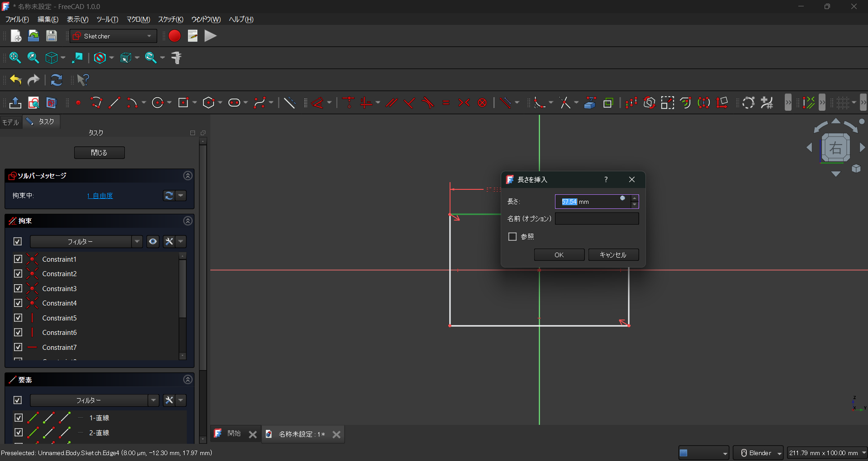Screen dimensions: 868x461
Task: Click OK in the length dialog
Action: point(559,255)
